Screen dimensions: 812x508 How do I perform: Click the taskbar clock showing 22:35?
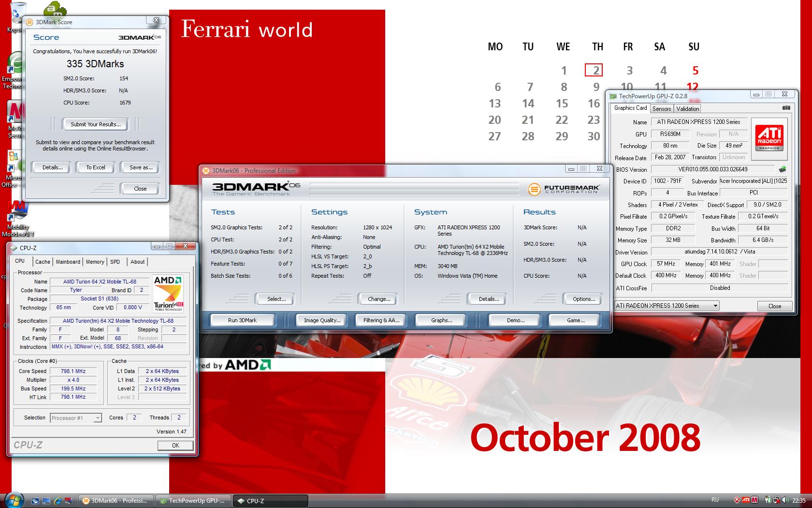(x=799, y=500)
